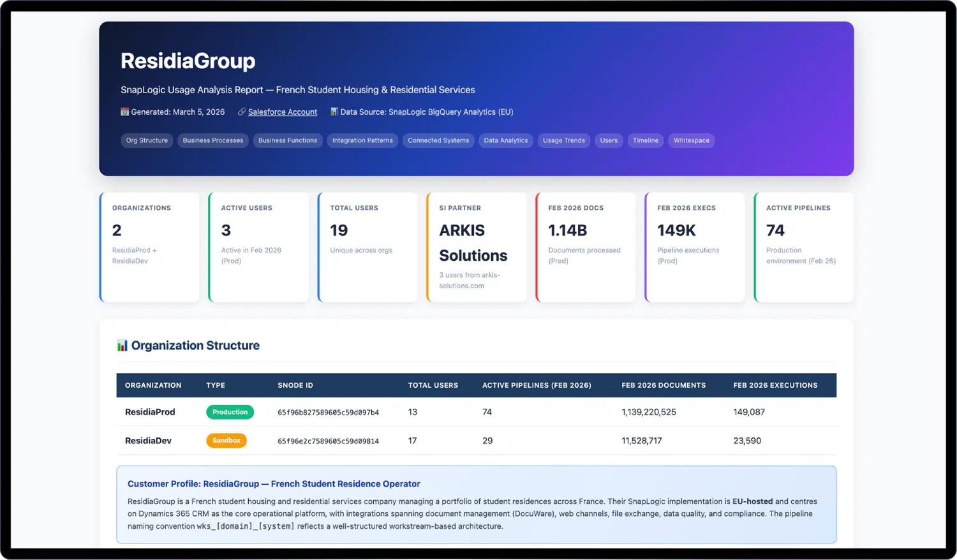Click "Unique across orgs" caption
Screen dimensions: 957x560
[361, 250]
